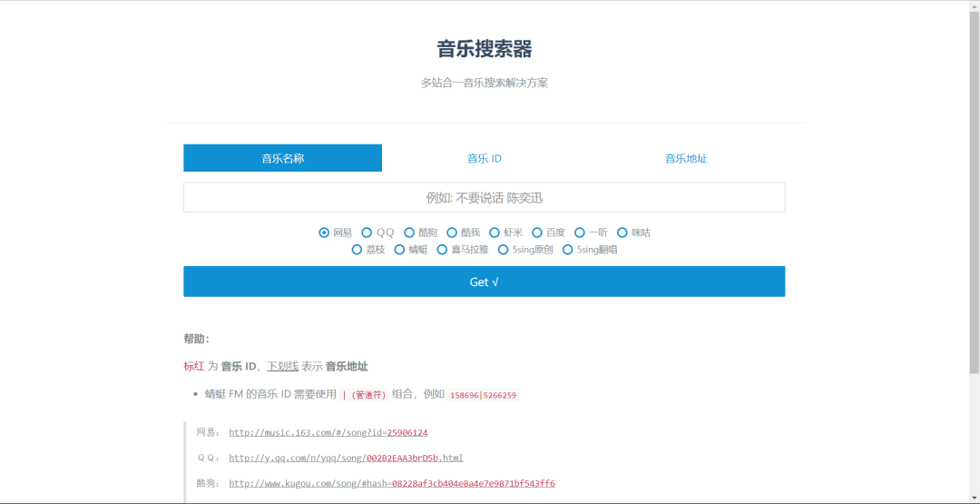Open the 音乐 ID tab
The image size is (980, 504).
[x=485, y=158]
